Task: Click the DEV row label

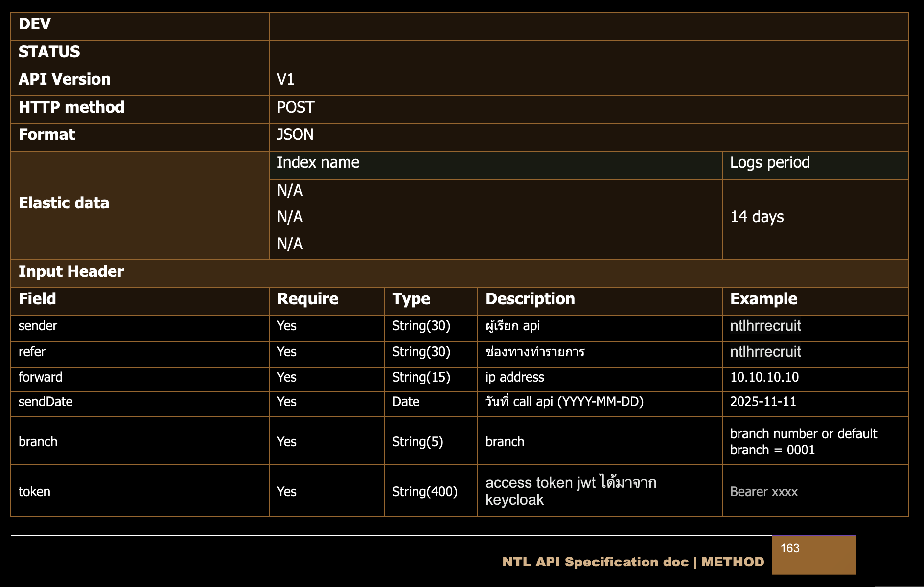Action: tap(35, 24)
